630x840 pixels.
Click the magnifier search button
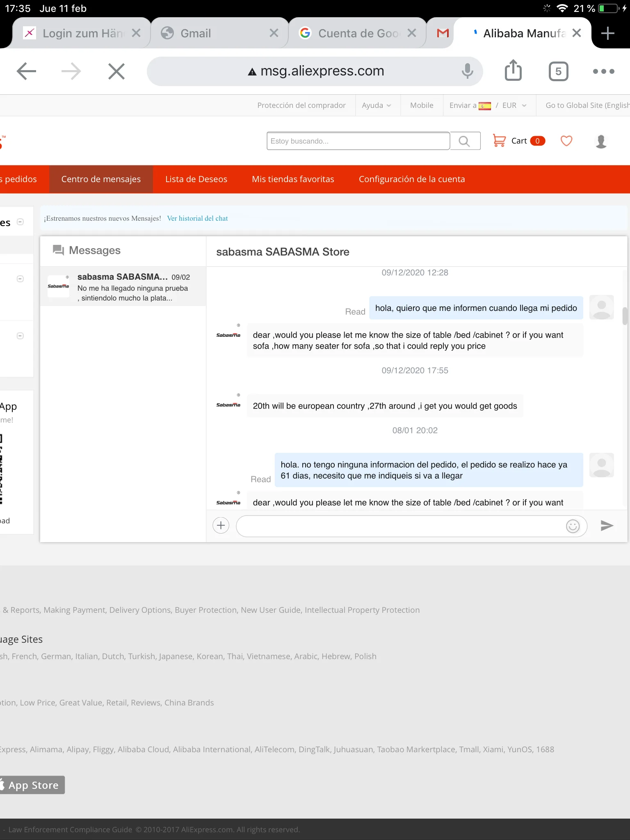point(465,141)
